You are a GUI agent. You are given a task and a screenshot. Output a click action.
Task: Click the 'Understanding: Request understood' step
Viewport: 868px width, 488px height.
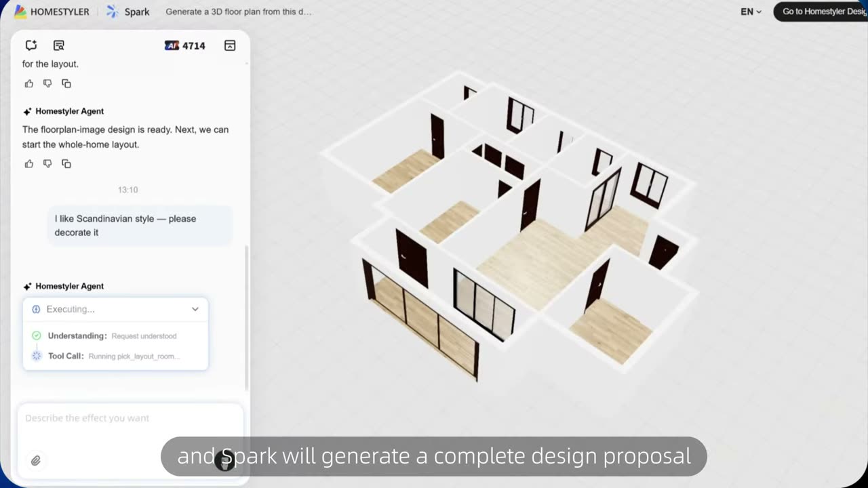[113, 335]
